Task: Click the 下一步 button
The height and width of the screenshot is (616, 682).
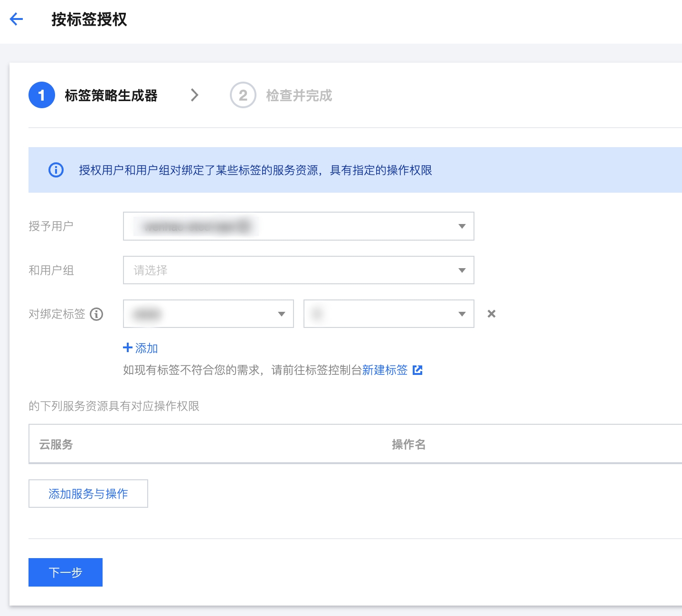Action: [66, 572]
